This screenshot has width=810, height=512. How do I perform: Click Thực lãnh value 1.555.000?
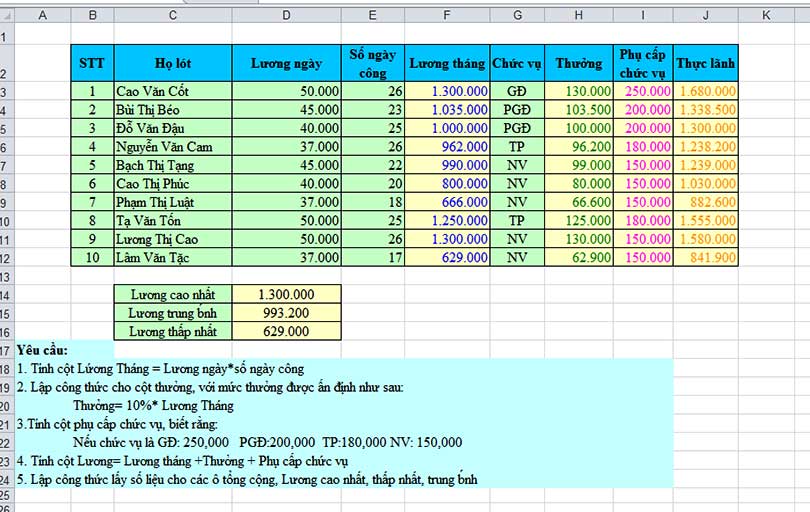click(706, 221)
